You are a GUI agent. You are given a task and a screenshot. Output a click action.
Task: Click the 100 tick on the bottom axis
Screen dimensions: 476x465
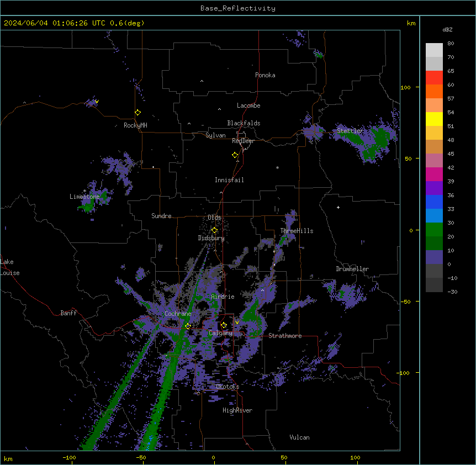(x=355, y=457)
